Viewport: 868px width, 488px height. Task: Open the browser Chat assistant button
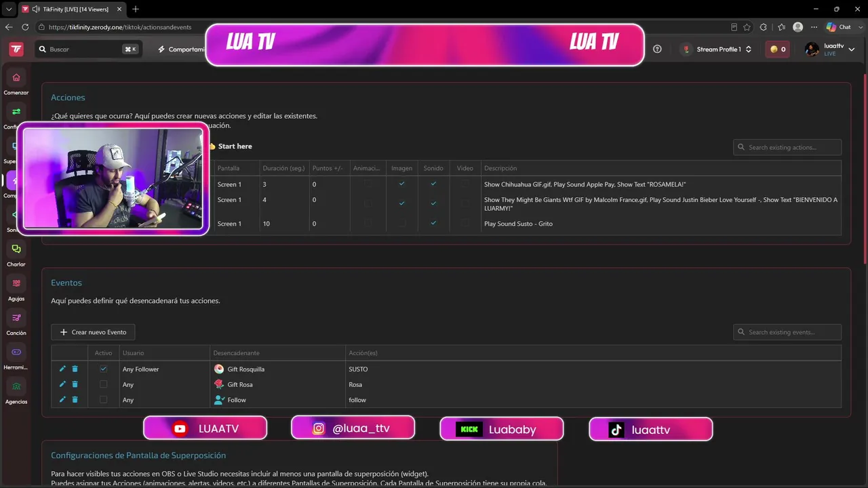pos(839,27)
